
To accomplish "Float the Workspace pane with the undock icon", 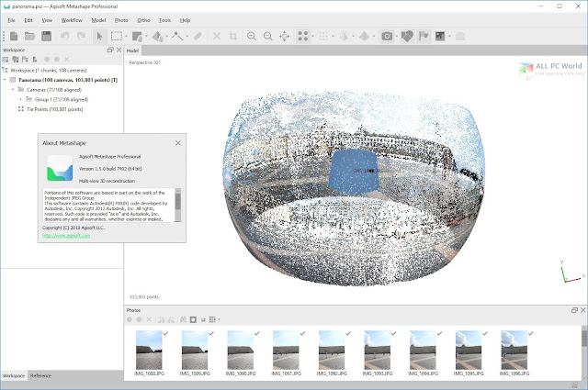I will pyautogui.click(x=110, y=50).
